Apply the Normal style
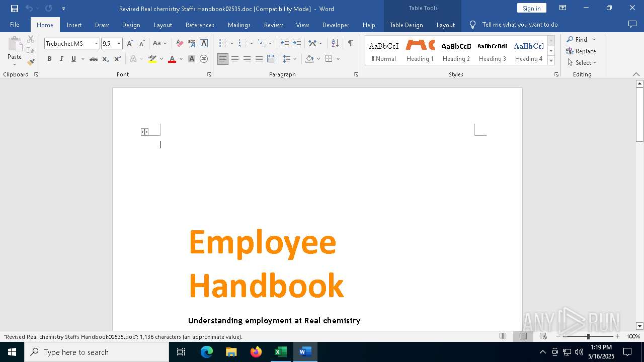Viewport: 644px width, 362px height. point(384,50)
